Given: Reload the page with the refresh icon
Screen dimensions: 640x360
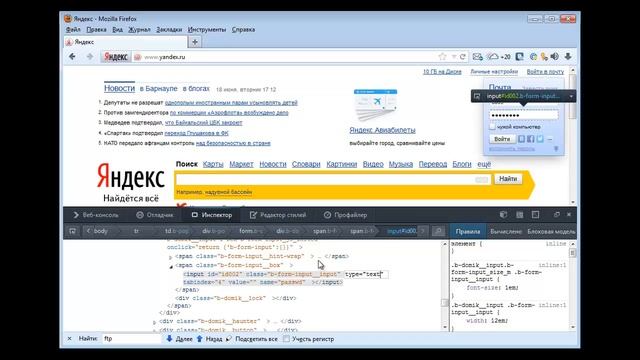Looking at the screenshot, I should (x=462, y=57).
